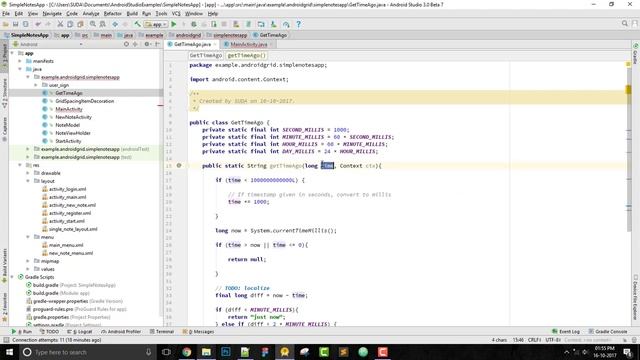The width and height of the screenshot is (640, 360).
Task: Click the SDK Manager download icon
Action: 273,24
